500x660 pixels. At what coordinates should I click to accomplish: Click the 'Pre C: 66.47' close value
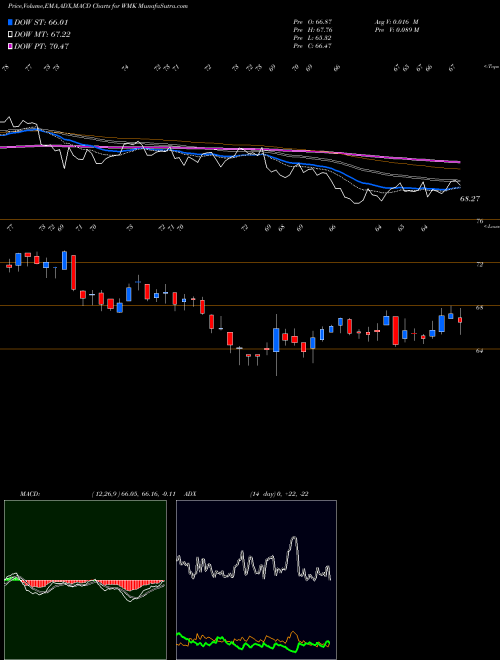[x=313, y=46]
